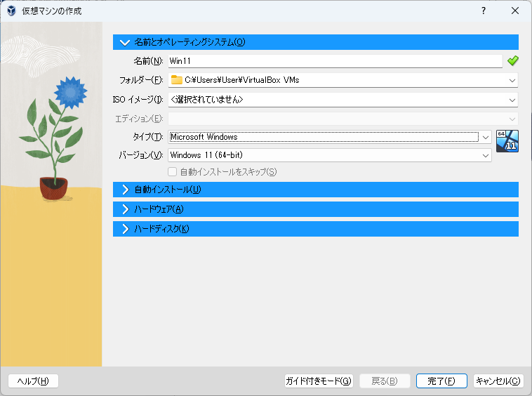Click the VirtualBox cube icon in title bar
Image resolution: width=532 pixels, height=396 pixels.
[11, 11]
